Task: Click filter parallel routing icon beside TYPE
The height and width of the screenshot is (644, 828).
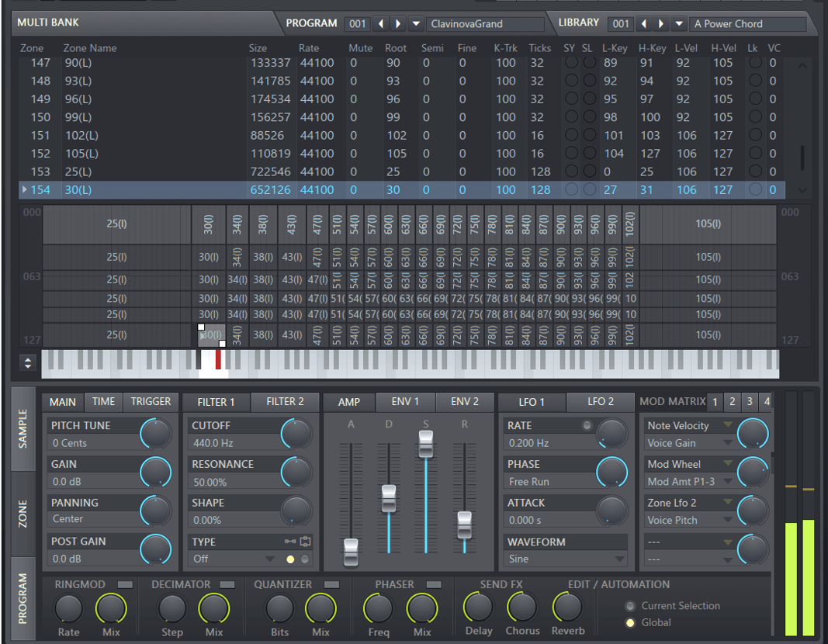Action: click(x=306, y=542)
